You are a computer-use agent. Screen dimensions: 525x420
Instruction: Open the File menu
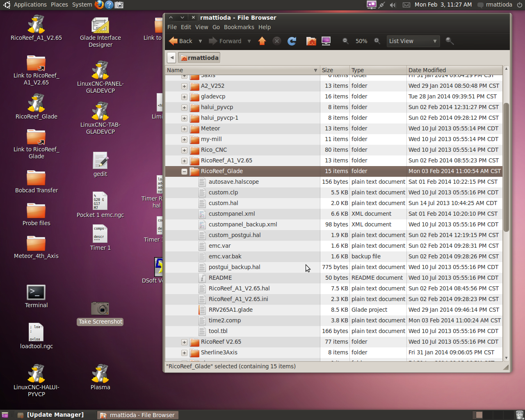click(x=172, y=27)
